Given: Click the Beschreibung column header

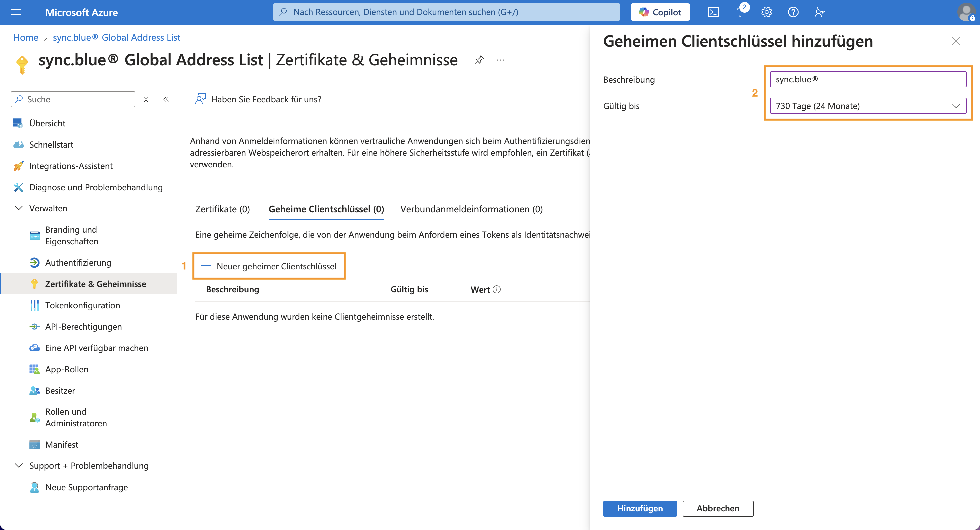Looking at the screenshot, I should pyautogui.click(x=232, y=290).
